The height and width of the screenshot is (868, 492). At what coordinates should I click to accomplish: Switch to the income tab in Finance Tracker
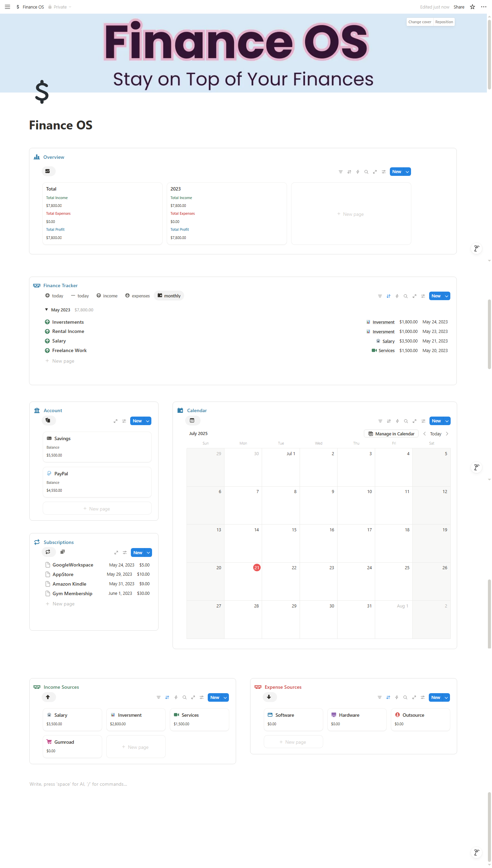(107, 296)
